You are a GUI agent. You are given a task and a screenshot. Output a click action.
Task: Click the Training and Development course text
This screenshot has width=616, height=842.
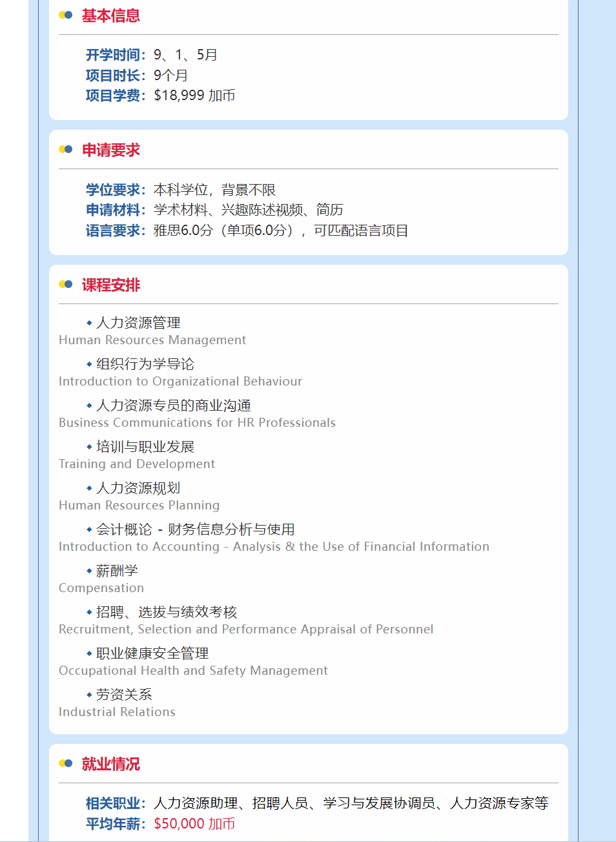pos(136,464)
